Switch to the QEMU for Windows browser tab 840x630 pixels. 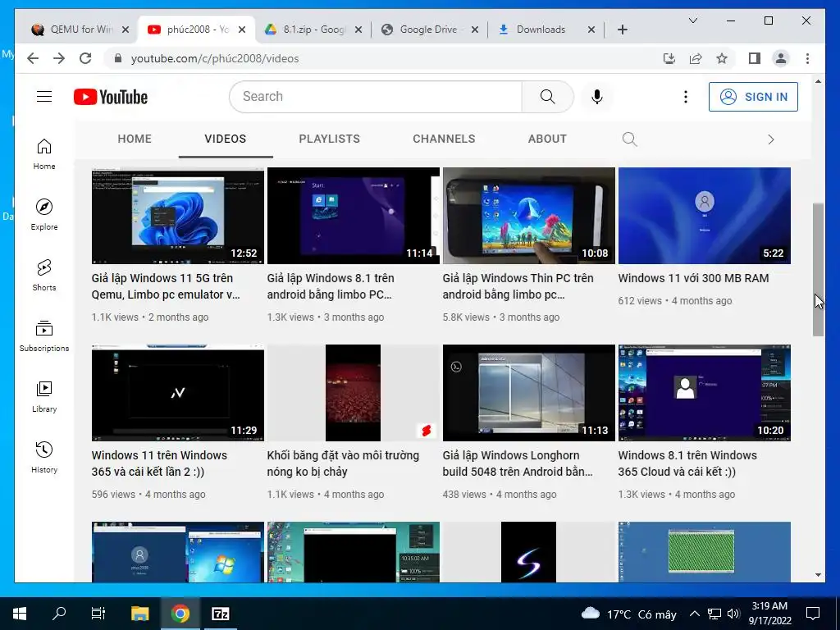pyautogui.click(x=80, y=30)
